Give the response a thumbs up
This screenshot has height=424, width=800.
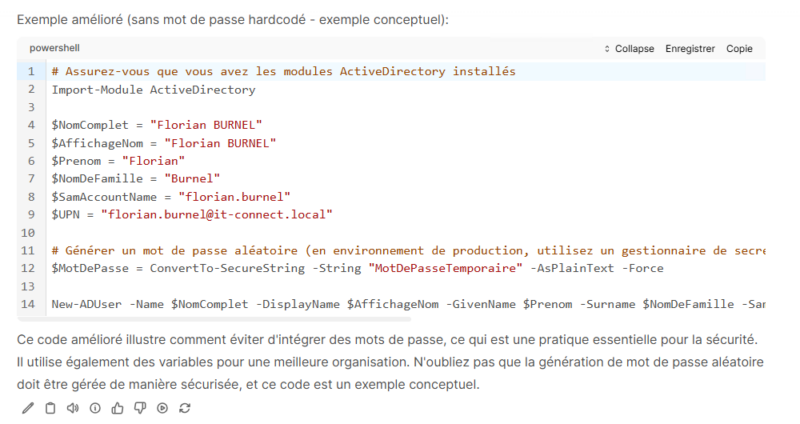(118, 408)
